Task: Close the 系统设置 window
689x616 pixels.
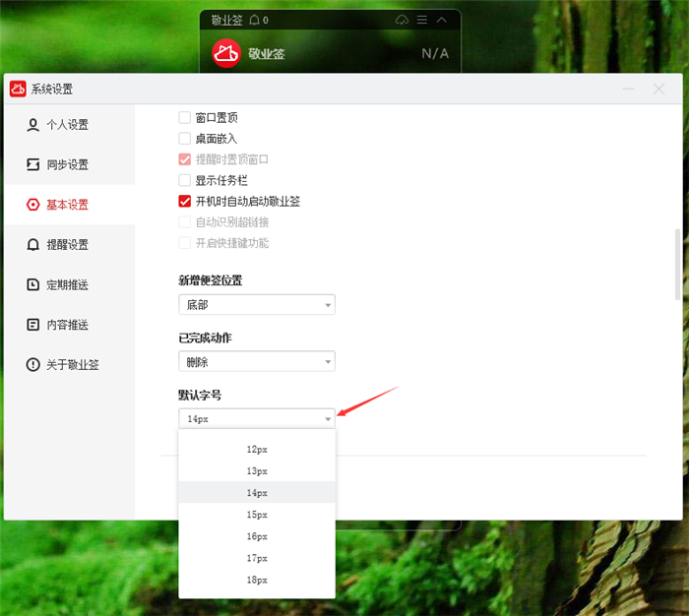Action: (658, 90)
